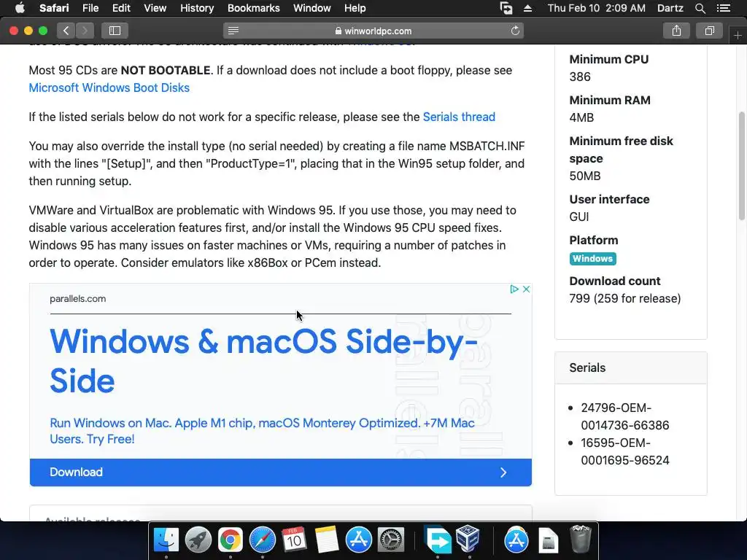Click the Minimum CPU 386 value

tap(580, 77)
